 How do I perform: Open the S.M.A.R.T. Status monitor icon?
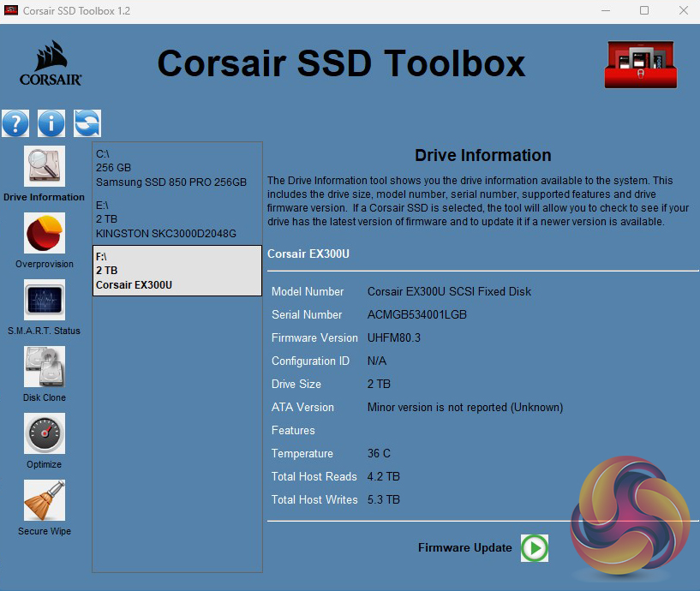pos(44,300)
